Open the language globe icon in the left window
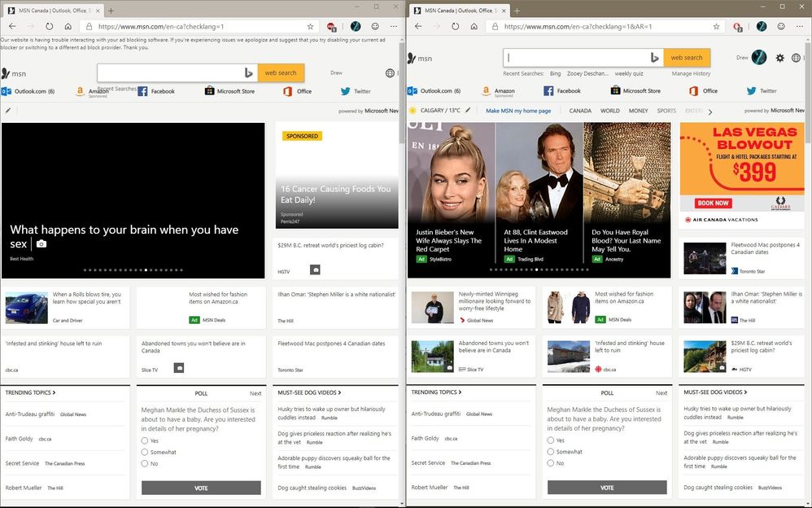 (390, 73)
